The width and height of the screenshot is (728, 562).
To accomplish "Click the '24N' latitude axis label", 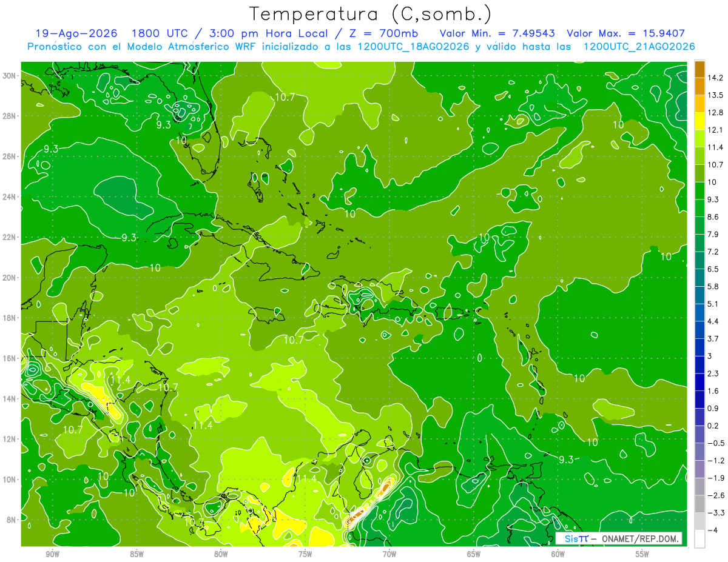I will [9, 197].
